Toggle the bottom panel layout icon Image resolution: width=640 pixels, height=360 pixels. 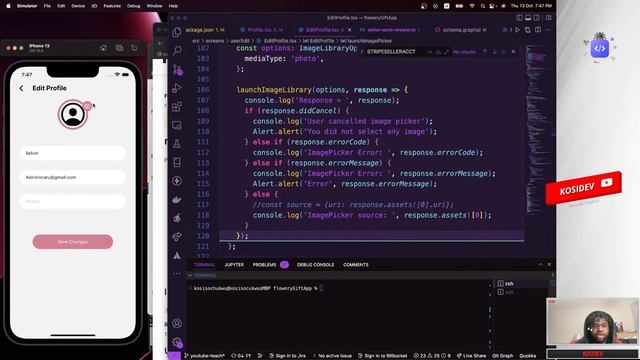pyautogui.click(x=528, y=18)
